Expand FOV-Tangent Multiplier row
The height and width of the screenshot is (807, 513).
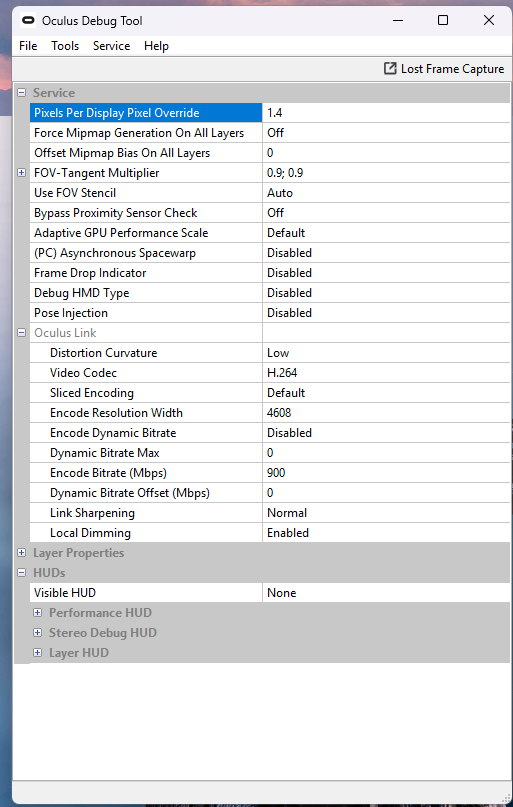[21, 173]
